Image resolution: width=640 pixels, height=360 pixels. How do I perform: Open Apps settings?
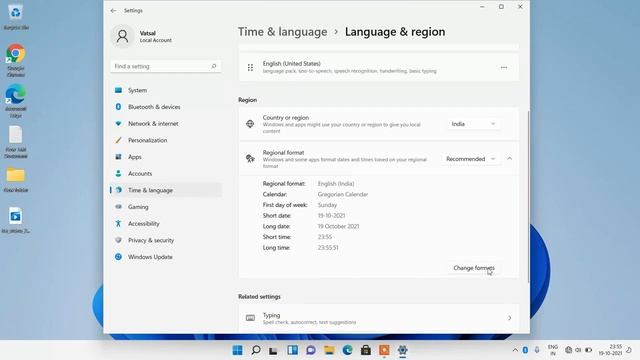pyautogui.click(x=166, y=157)
